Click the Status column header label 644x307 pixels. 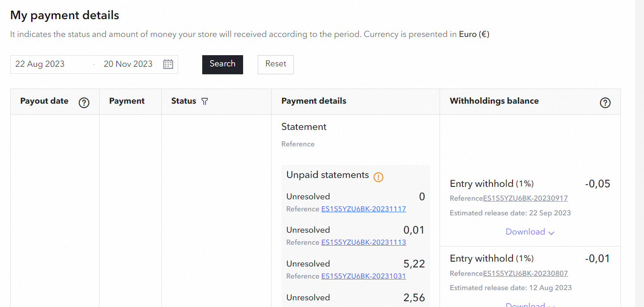[184, 101]
